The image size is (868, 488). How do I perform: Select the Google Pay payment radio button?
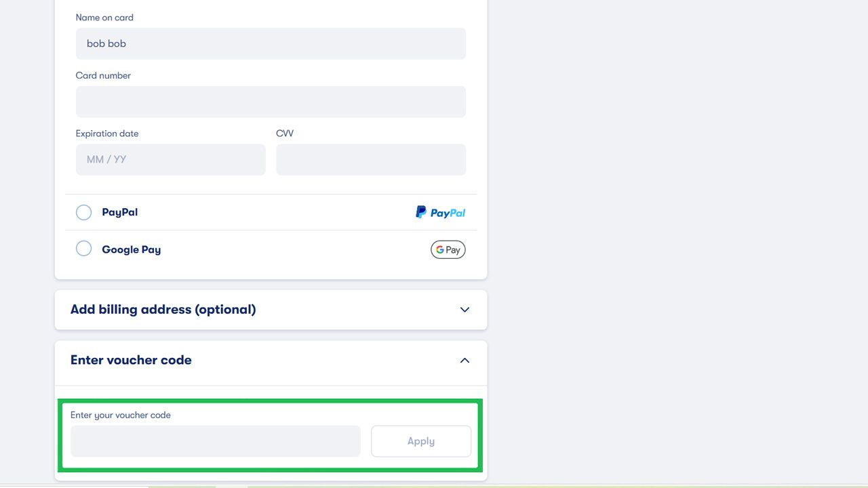[x=83, y=248]
